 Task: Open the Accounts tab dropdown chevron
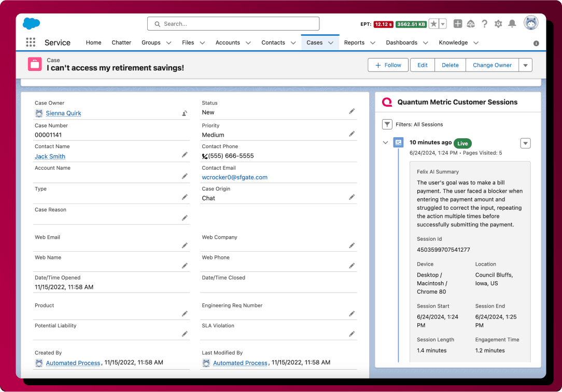[248, 42]
